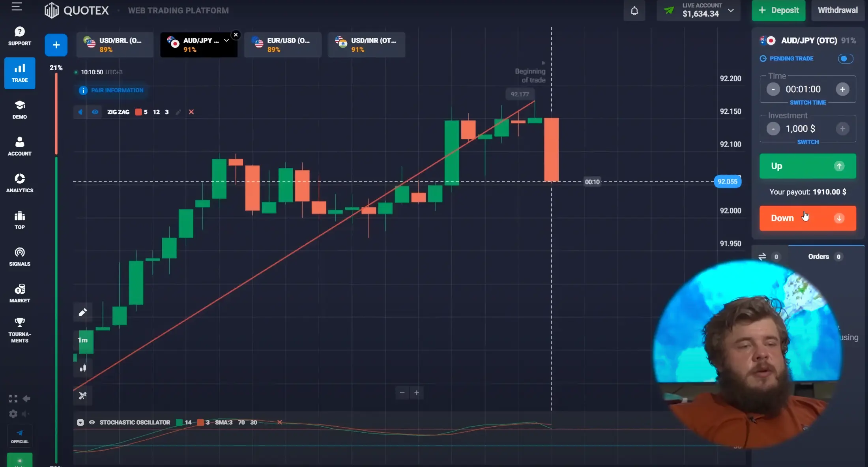868x467 pixels.
Task: Click the notifications bell icon
Action: tap(634, 11)
